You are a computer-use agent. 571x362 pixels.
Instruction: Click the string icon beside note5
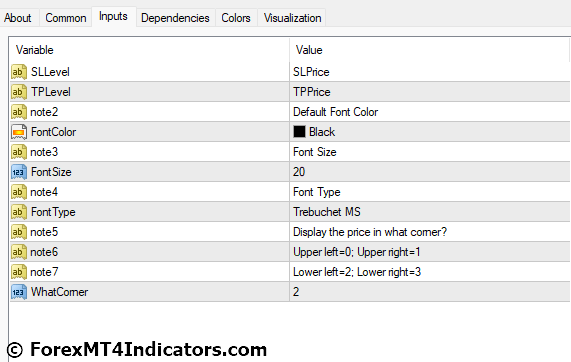pos(19,232)
